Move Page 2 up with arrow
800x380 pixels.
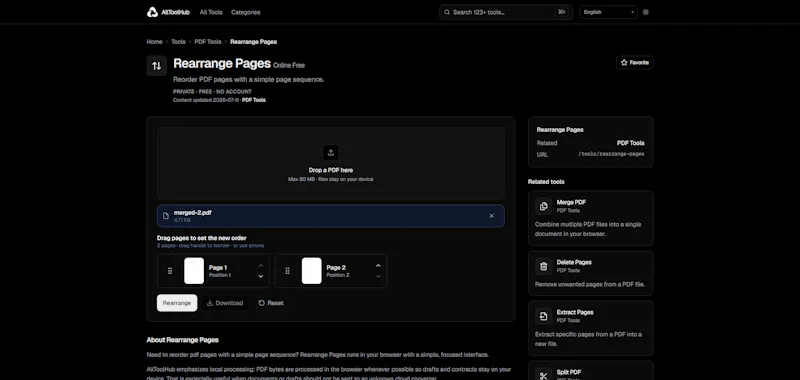click(x=378, y=266)
